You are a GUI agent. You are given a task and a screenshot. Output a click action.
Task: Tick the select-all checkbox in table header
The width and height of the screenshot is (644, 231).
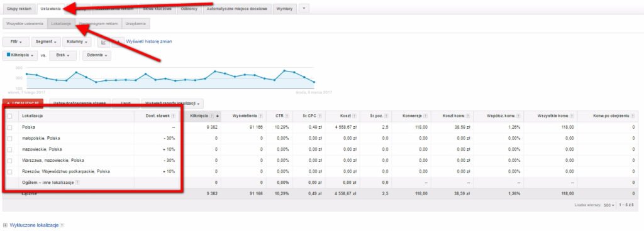10,116
